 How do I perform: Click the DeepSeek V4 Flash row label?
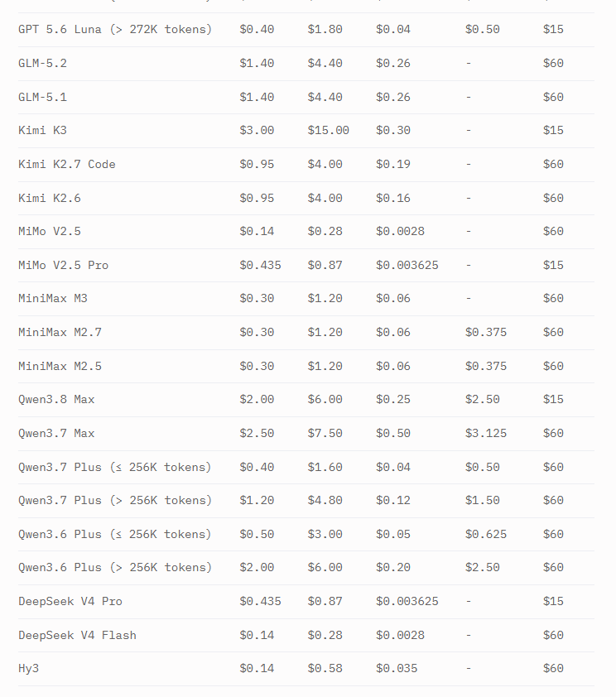77,635
